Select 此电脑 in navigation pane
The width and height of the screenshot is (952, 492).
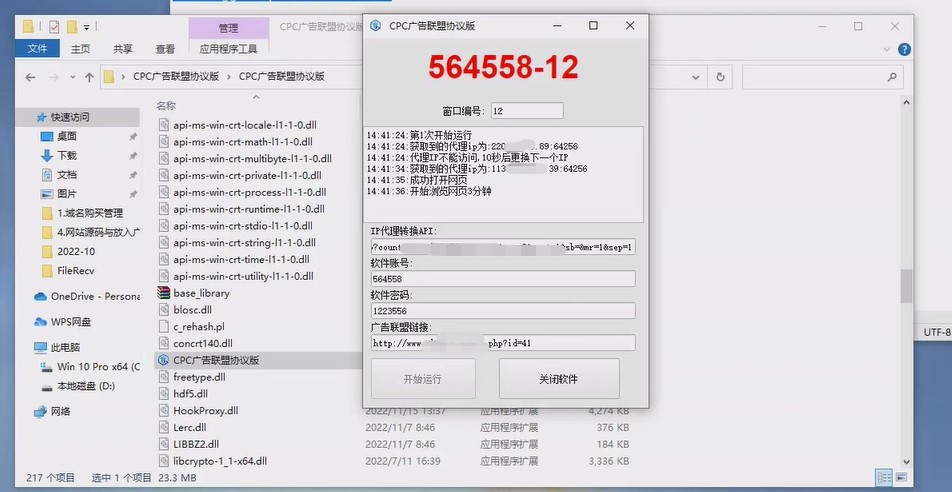pos(65,347)
